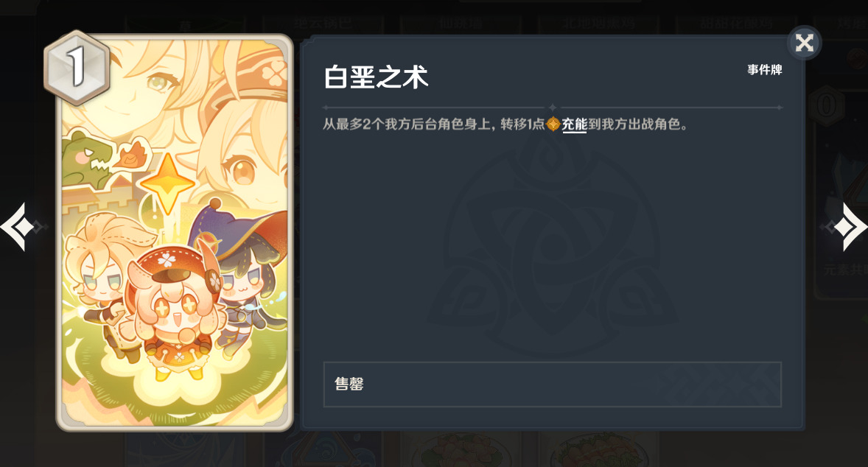Viewport: 868px width, 467px height.
Task: Click the orange energy icon beside 充能
Action: [x=553, y=124]
